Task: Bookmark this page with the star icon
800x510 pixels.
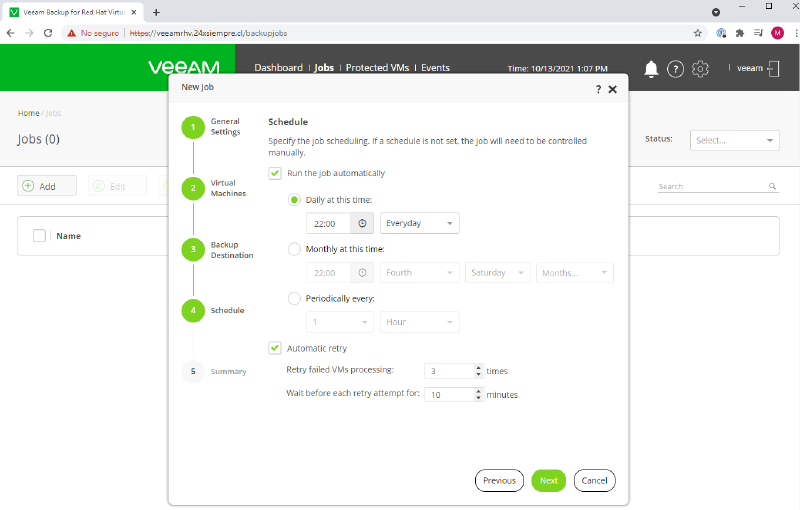Action: pyautogui.click(x=697, y=33)
